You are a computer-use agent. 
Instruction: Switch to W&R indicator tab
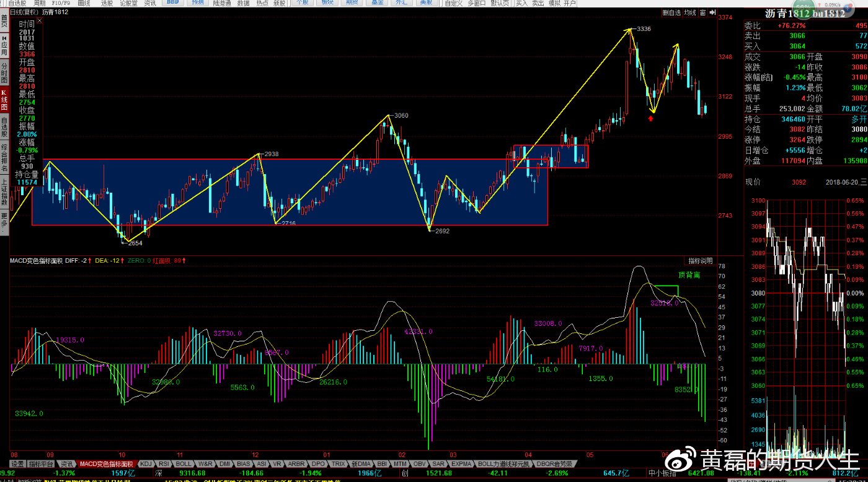[x=206, y=463]
